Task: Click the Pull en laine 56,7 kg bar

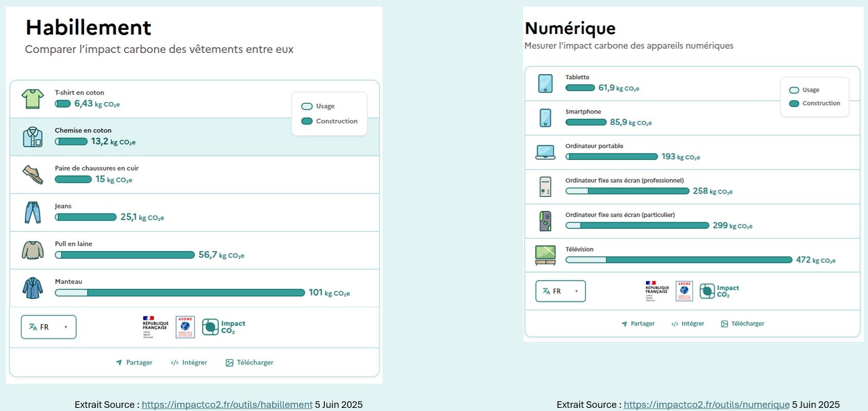Action: pos(125,255)
